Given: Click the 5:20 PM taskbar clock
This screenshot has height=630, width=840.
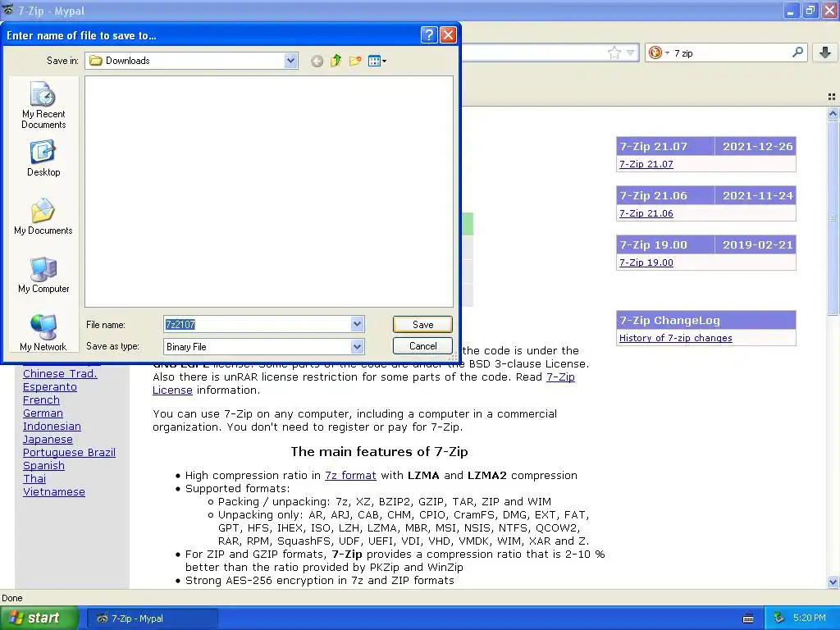Looking at the screenshot, I should click(810, 618).
